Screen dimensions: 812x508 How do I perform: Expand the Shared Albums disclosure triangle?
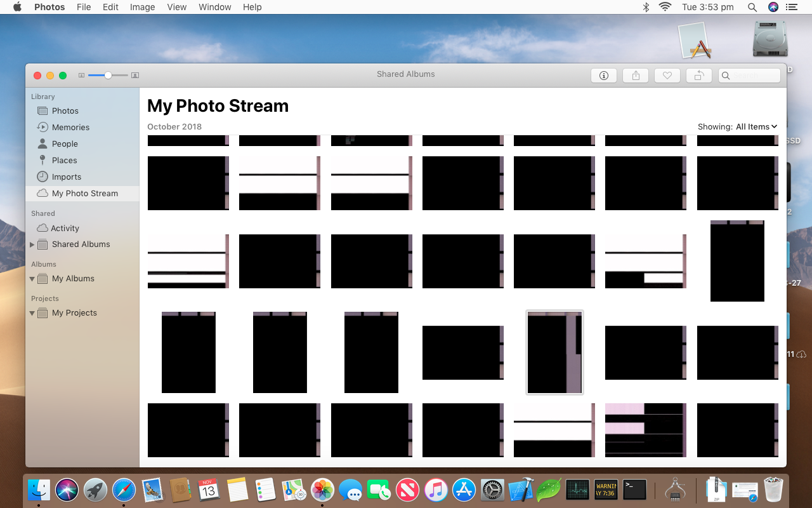(32, 244)
